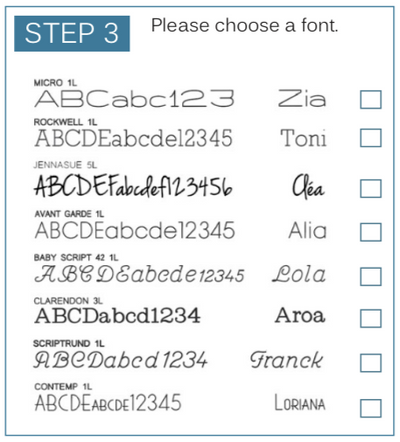This screenshot has width=400, height=442.
Task: Tick the Clarendon 3L font checkbox
Action: 371,318
